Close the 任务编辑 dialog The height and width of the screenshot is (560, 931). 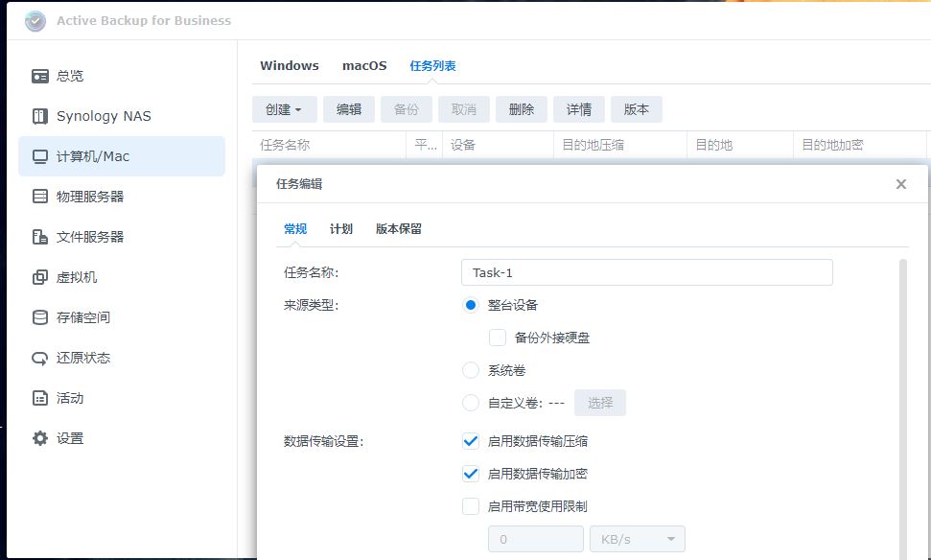[901, 184]
